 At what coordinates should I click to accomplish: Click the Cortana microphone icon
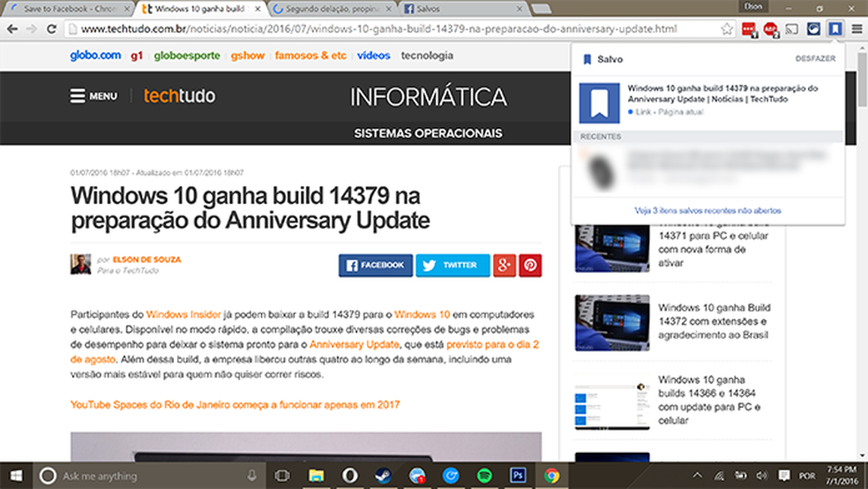(252, 476)
